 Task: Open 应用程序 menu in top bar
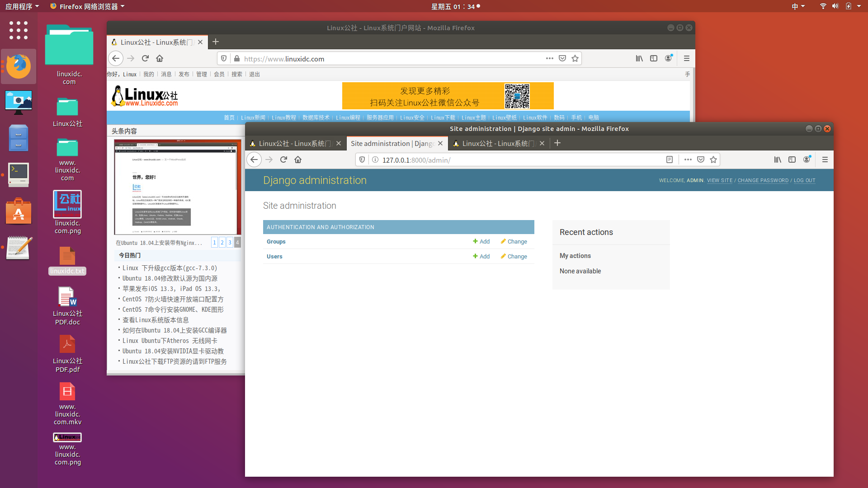tap(22, 6)
